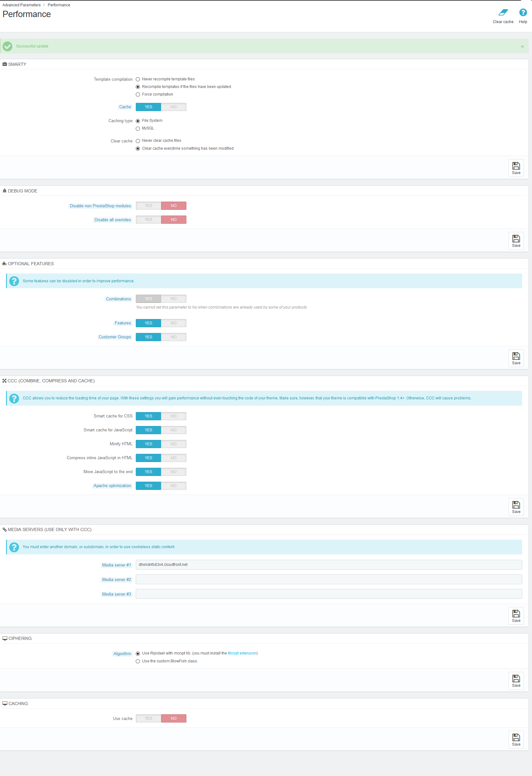
Task: Set Smarty Cache to NO
Action: (174, 107)
